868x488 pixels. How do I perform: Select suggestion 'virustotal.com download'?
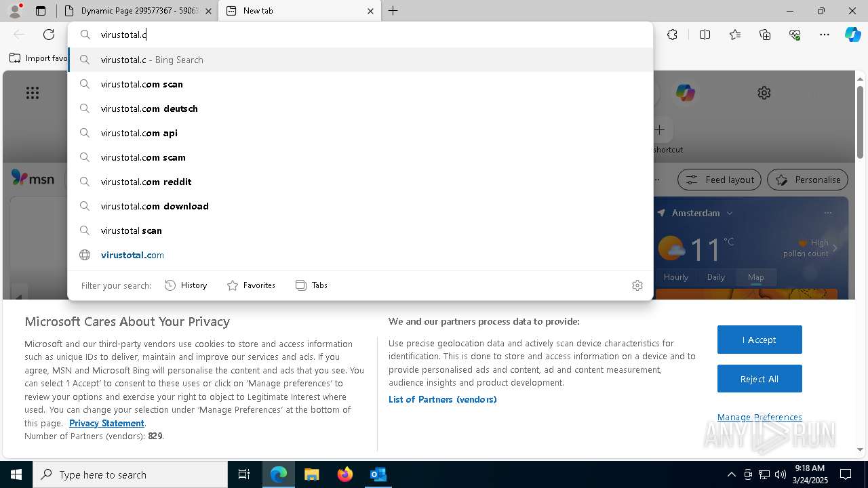(360, 206)
